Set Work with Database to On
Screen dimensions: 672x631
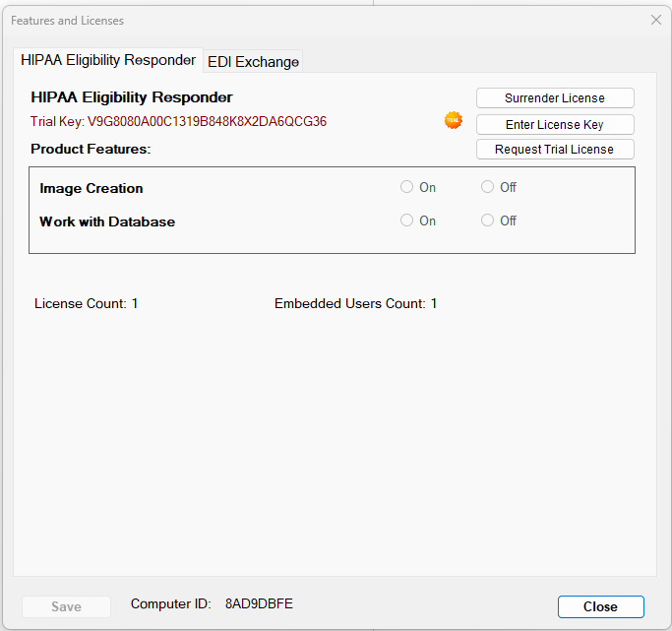point(418,221)
